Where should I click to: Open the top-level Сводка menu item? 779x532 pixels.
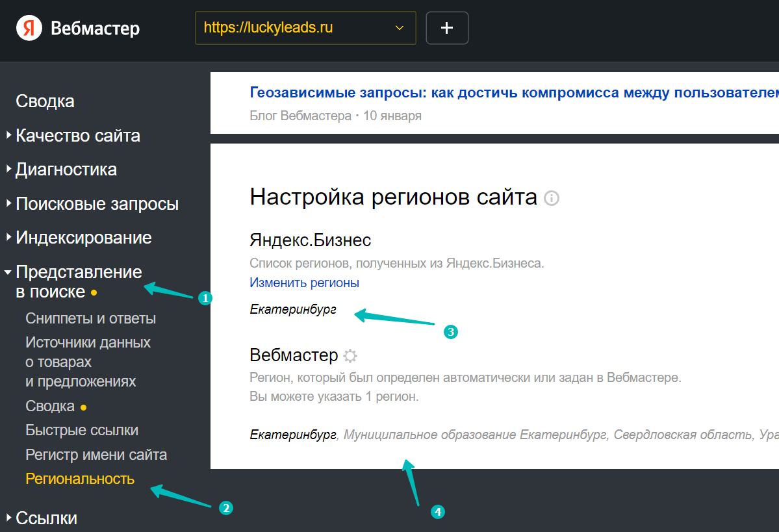(45, 101)
